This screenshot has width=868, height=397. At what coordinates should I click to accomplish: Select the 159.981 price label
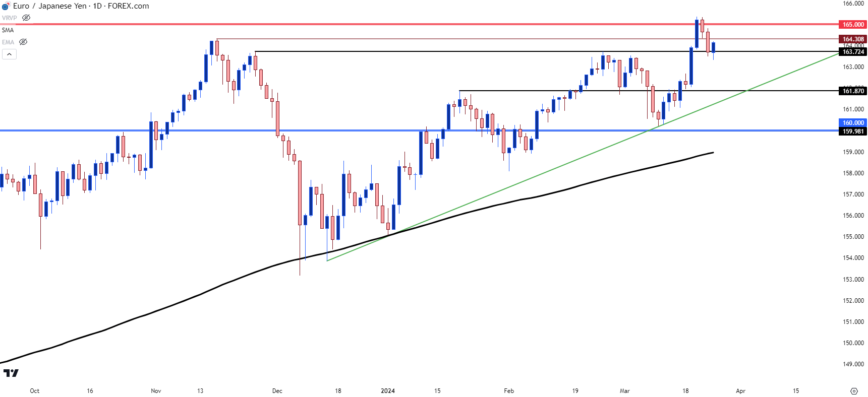853,131
